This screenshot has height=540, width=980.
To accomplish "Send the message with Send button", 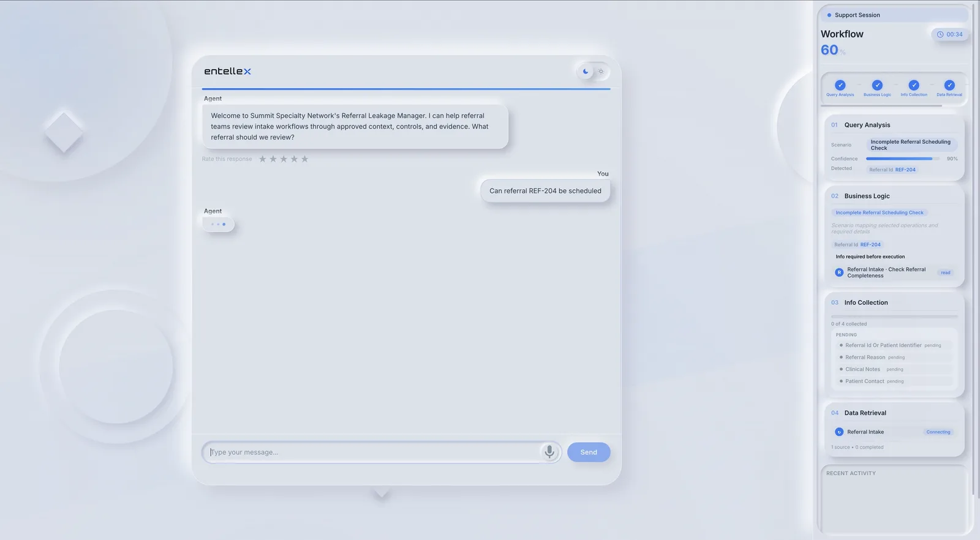I will click(x=589, y=452).
